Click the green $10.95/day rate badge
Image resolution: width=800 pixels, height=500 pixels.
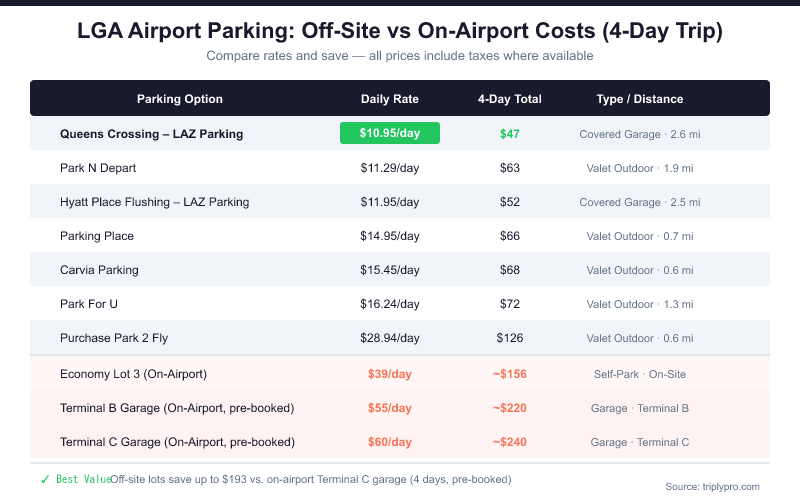coord(390,133)
